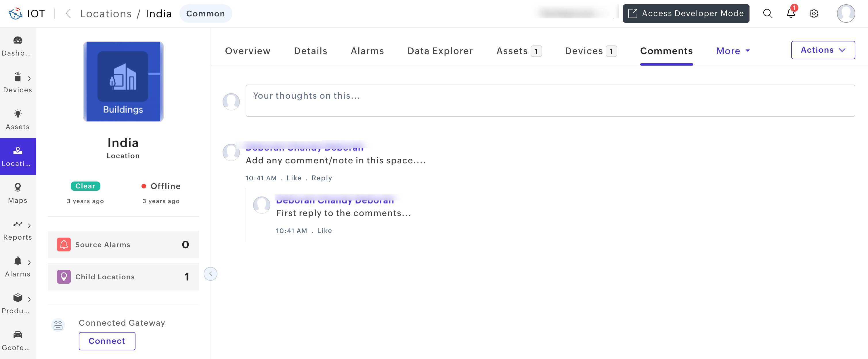Image resolution: width=868 pixels, height=359 pixels.
Task: Open settings gear icon
Action: coord(814,14)
